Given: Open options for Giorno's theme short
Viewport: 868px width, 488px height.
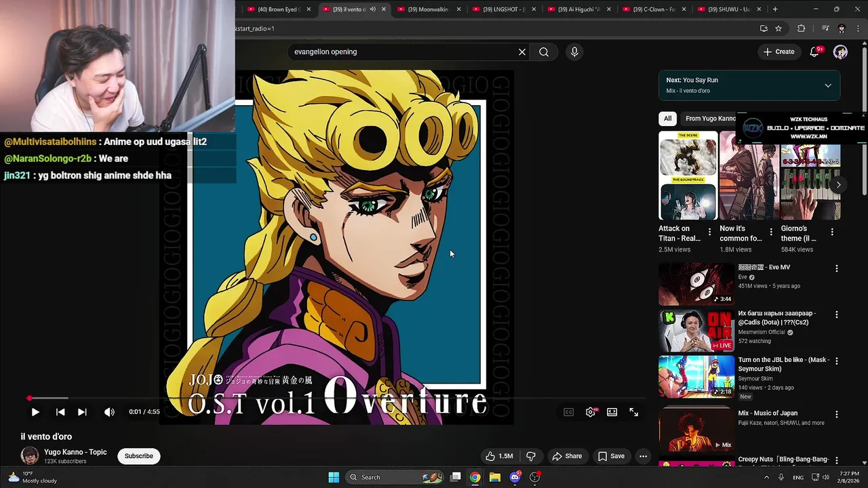Looking at the screenshot, I should pyautogui.click(x=832, y=232).
